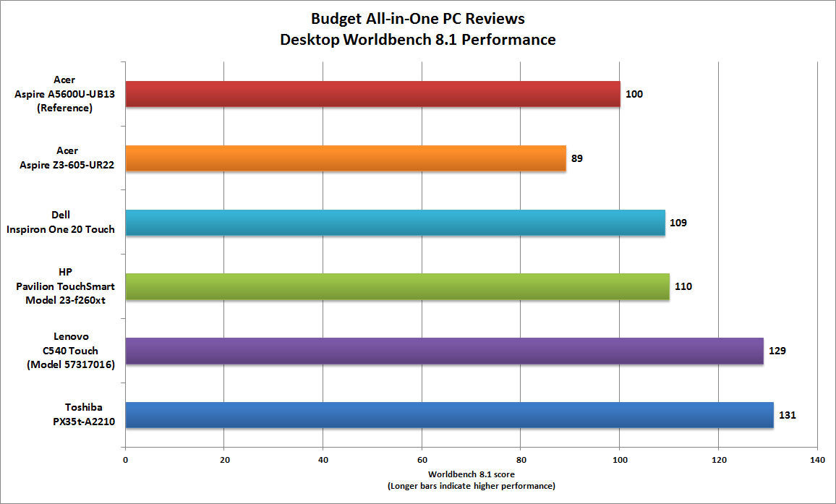Select the orange Acer Aspire Z3-605-UR22 bar
The height and width of the screenshot is (504, 836).
pyautogui.click(x=345, y=158)
